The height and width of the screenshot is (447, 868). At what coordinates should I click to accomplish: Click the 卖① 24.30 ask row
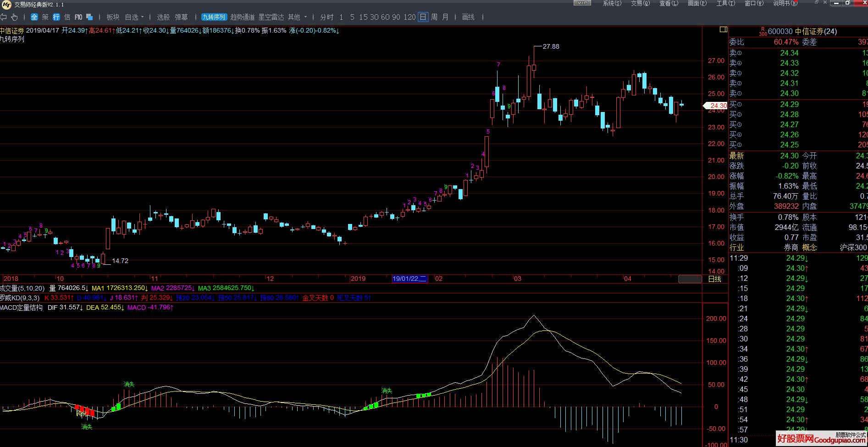[798, 93]
